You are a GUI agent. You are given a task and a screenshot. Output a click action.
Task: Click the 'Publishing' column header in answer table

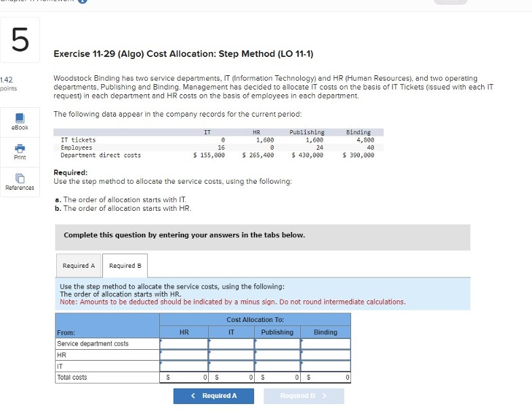(x=277, y=332)
